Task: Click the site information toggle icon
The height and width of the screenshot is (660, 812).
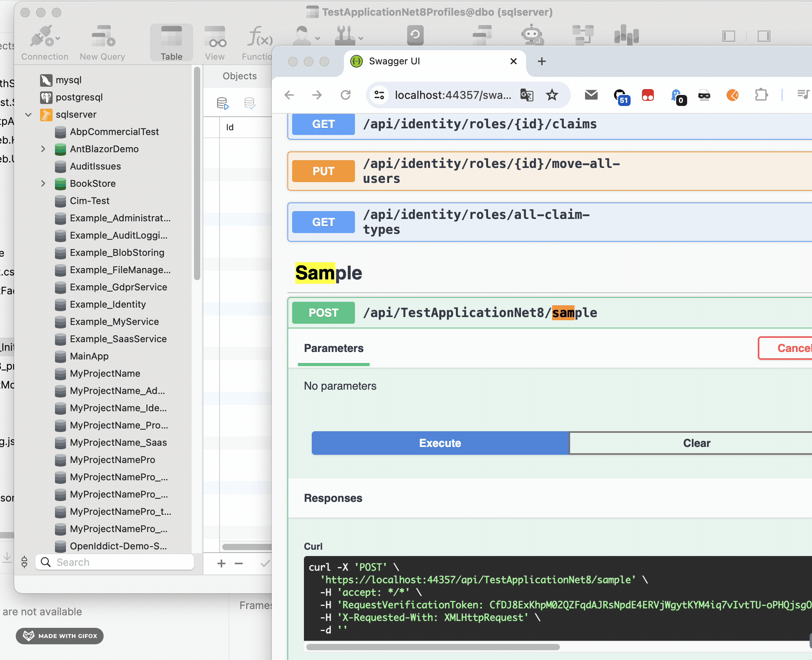Action: (379, 95)
